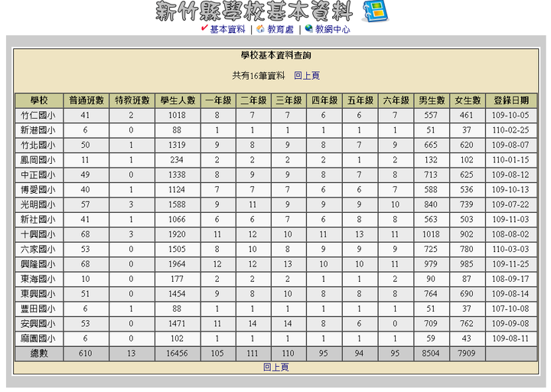Click student count 1471 for 安興國小
Screen dimensions: 551x392
pyautogui.click(x=177, y=324)
